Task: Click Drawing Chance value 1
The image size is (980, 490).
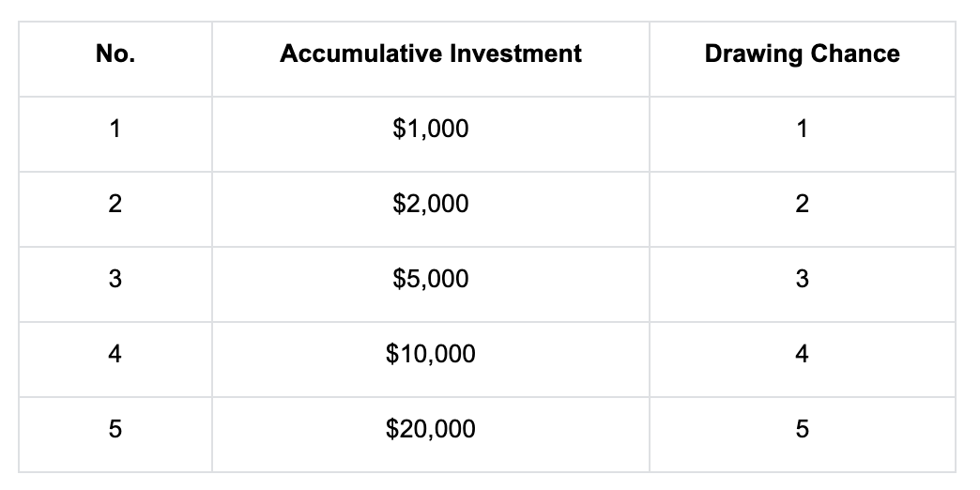Action: pos(802,130)
